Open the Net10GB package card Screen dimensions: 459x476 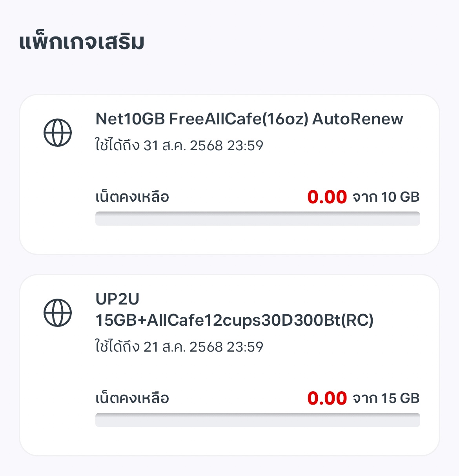(x=229, y=174)
